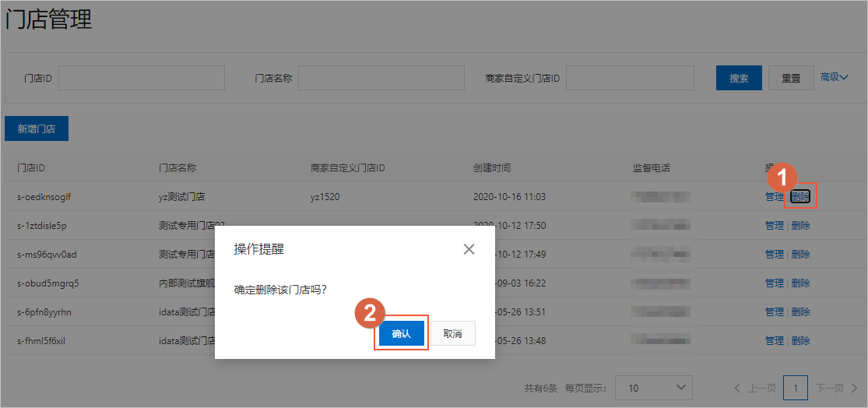This screenshot has height=408, width=868.
Task: Go to previous page 上一页
Action: (x=755, y=388)
